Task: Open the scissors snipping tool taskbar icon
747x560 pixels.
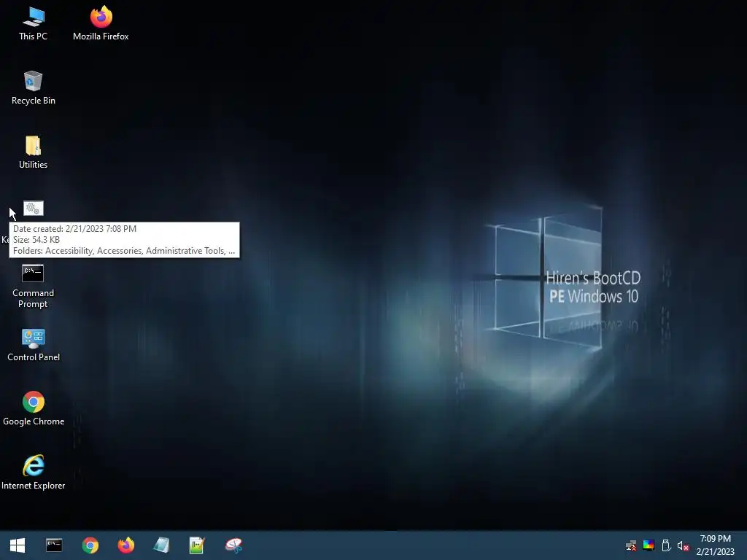Action: 233,545
